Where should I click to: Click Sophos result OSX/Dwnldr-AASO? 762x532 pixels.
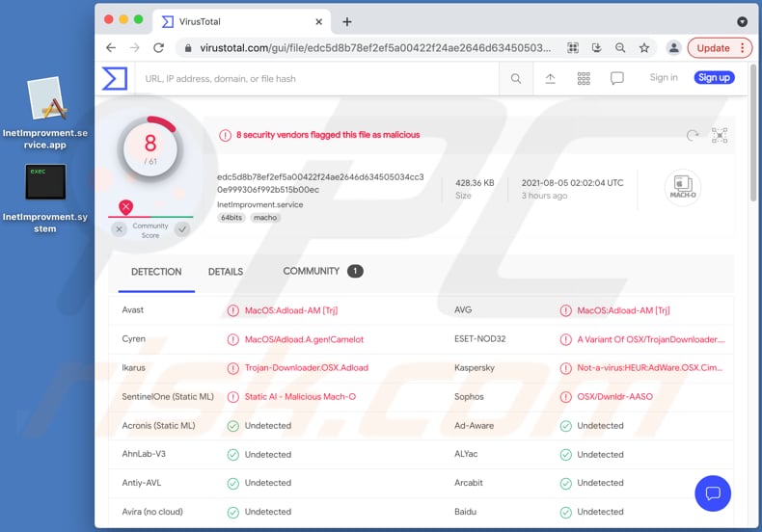click(x=614, y=396)
